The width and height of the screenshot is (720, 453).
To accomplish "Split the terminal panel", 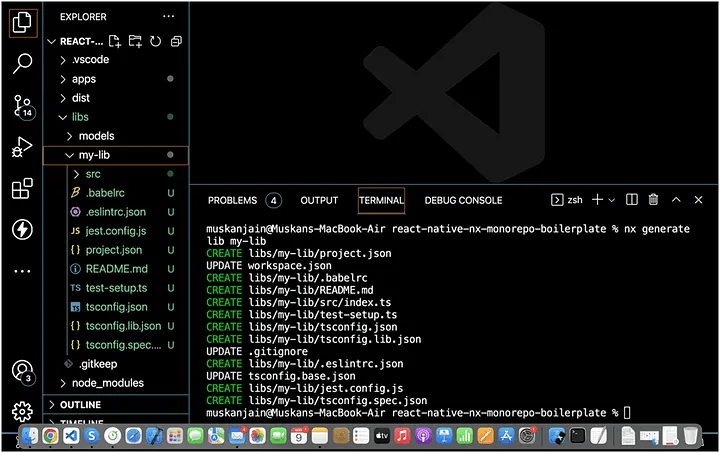I will (632, 200).
